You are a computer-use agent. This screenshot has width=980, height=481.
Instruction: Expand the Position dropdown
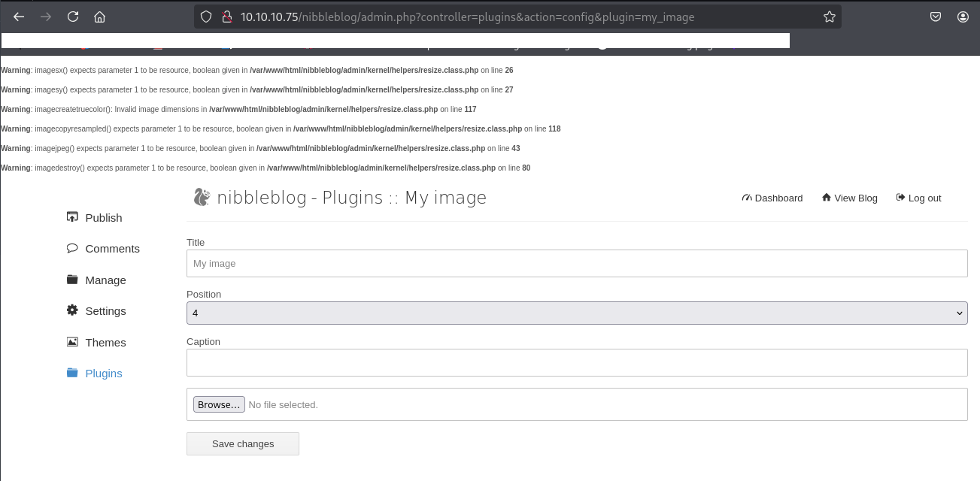pyautogui.click(x=576, y=313)
